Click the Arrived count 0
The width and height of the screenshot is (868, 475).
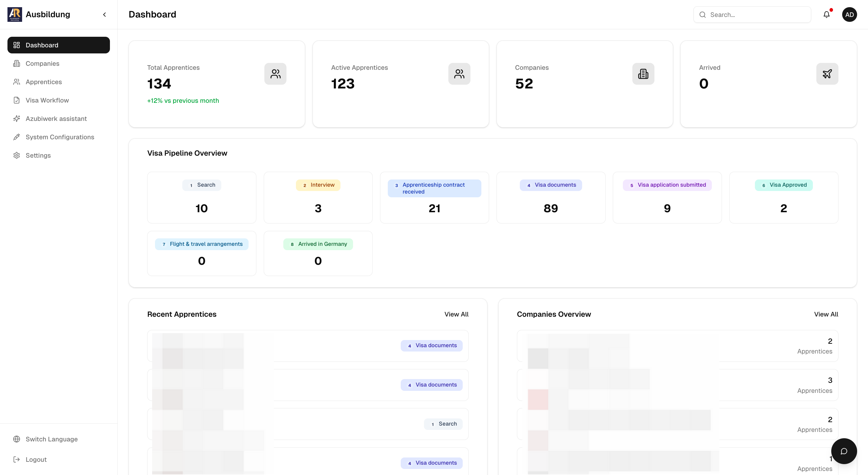point(704,84)
